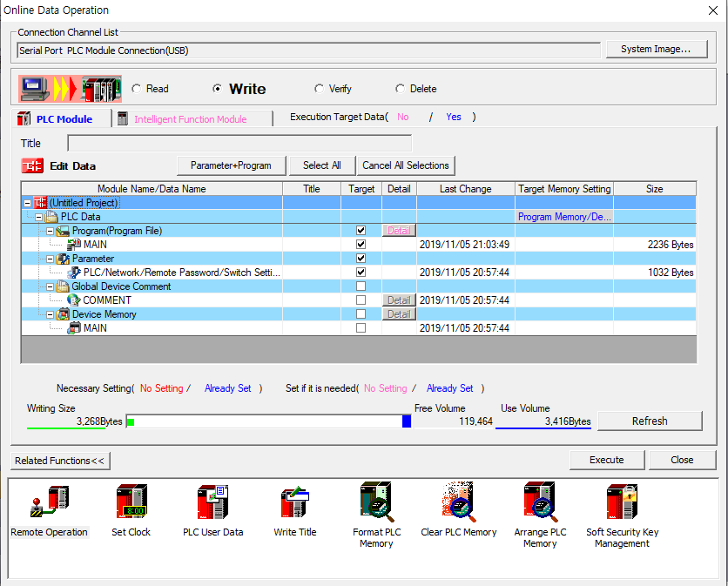Check the Device Memory MAIN target checkbox

coord(361,327)
